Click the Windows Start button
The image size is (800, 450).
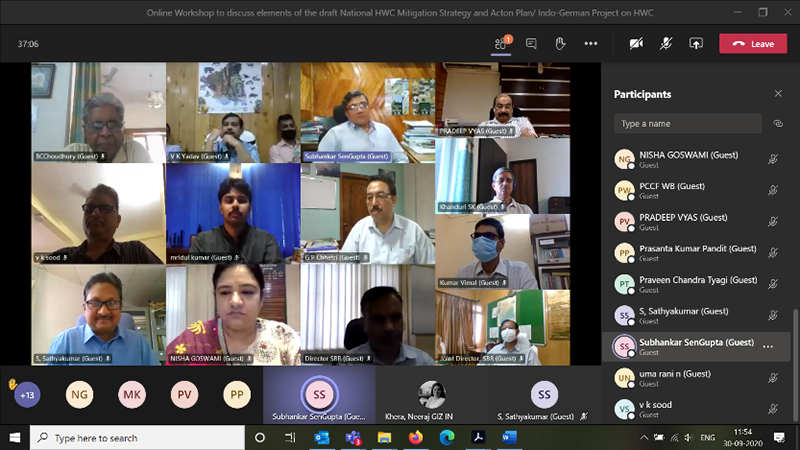coord(14,438)
